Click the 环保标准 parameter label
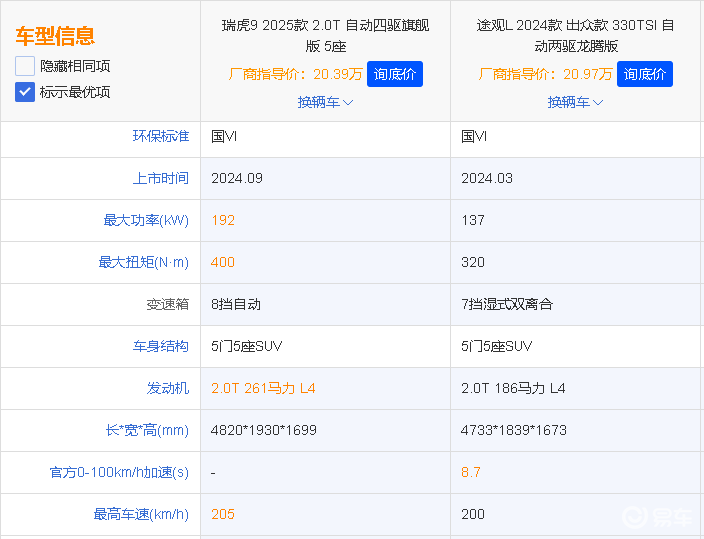Viewport: 704px width, 539px height. [x=160, y=136]
